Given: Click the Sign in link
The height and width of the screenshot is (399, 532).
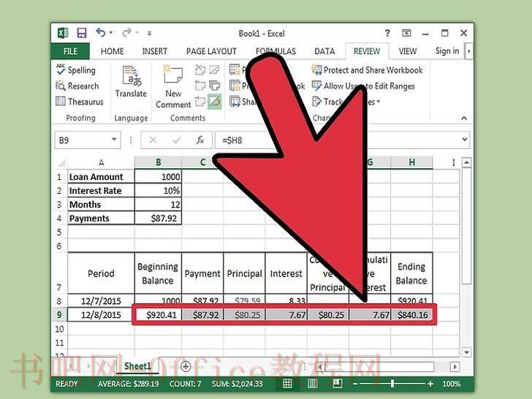Looking at the screenshot, I should (446, 51).
